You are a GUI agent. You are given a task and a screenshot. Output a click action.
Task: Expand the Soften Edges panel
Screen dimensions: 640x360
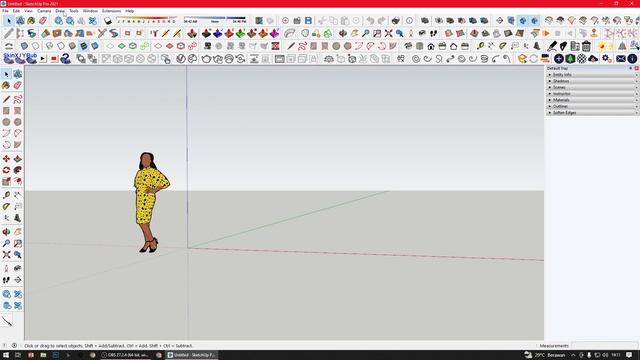click(592, 113)
